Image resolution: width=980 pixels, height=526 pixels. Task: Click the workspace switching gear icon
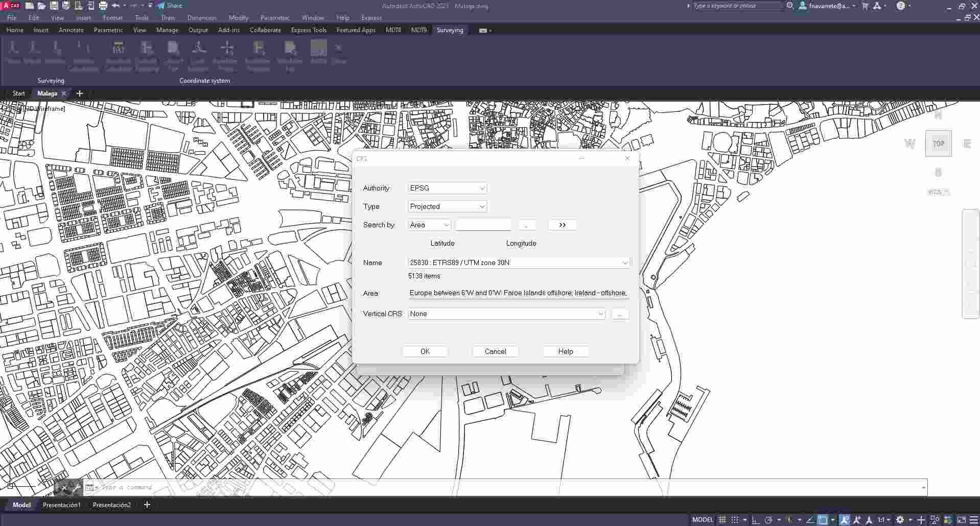tap(900, 520)
